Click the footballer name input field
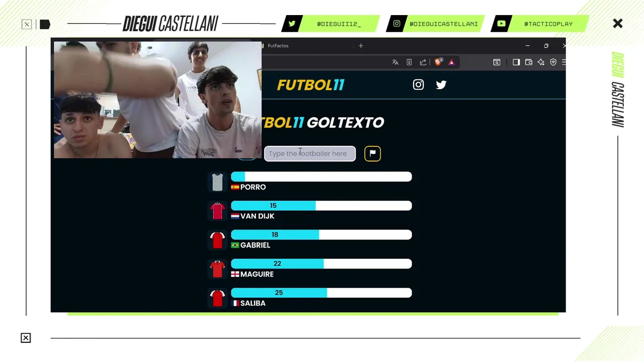This screenshot has width=644, height=362. 310,153
